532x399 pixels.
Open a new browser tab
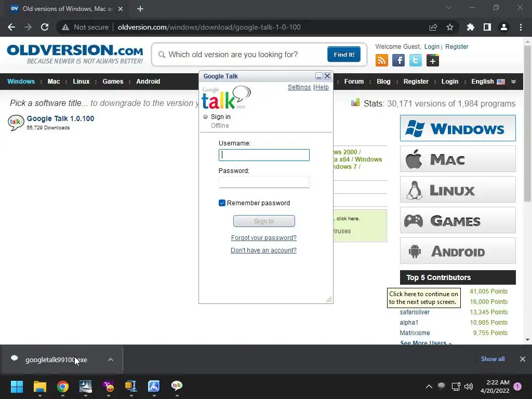(140, 9)
